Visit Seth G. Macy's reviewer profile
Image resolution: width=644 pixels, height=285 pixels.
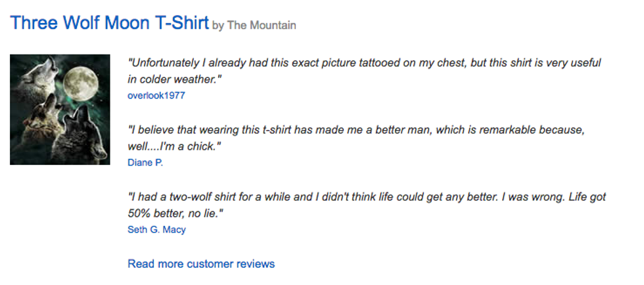coord(156,229)
